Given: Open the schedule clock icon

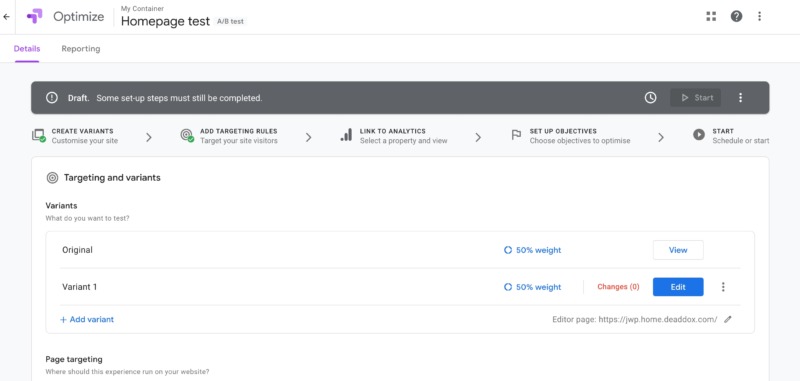Looking at the screenshot, I should [651, 97].
